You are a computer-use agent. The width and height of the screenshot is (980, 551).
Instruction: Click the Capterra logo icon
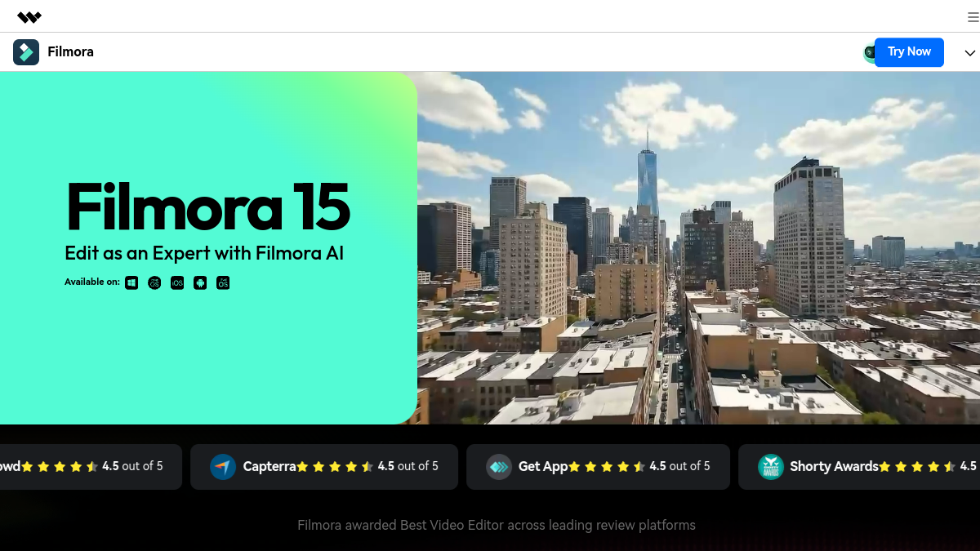click(x=223, y=467)
